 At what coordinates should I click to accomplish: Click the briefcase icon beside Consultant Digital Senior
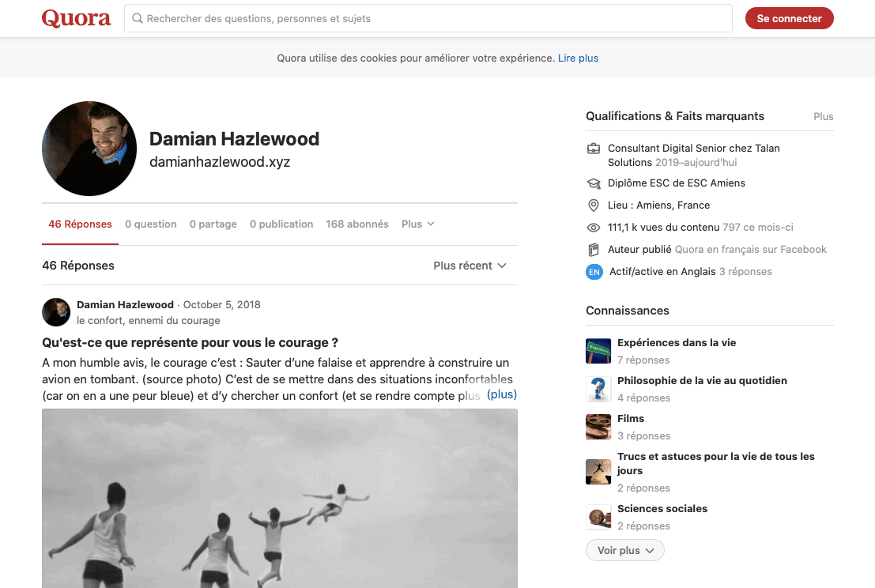(x=594, y=149)
